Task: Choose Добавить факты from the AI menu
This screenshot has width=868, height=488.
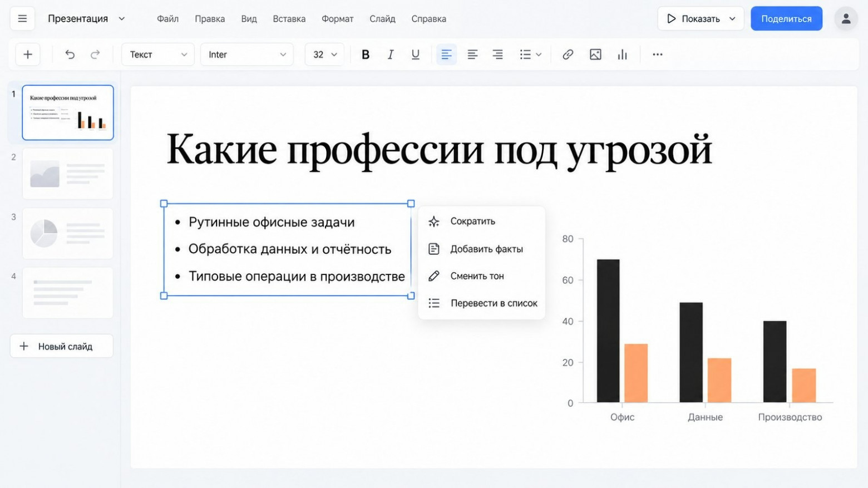Action: point(481,249)
